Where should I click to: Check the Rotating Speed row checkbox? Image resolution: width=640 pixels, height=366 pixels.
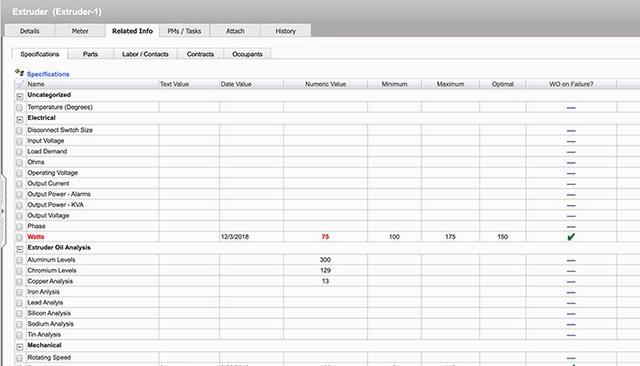coord(19,358)
